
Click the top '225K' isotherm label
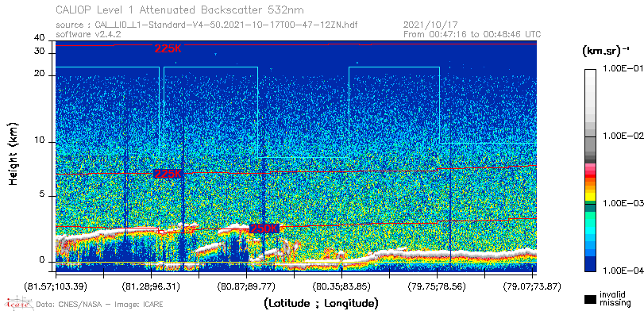click(168, 48)
